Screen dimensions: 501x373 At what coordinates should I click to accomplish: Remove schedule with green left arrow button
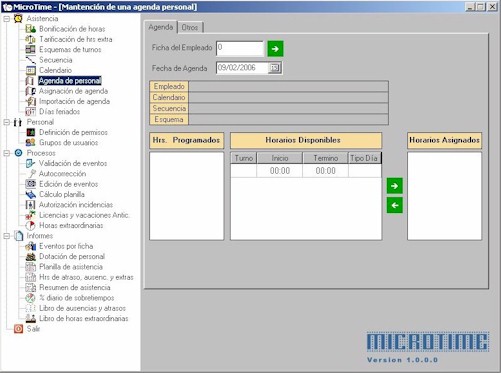[395, 205]
